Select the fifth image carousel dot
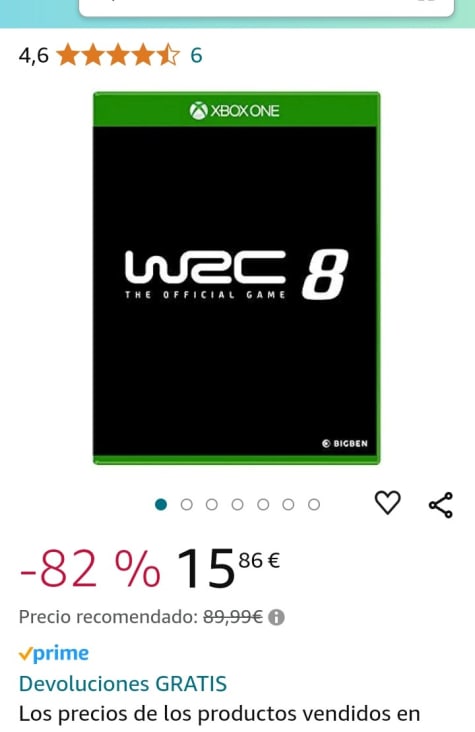The image size is (475, 732). point(263,505)
